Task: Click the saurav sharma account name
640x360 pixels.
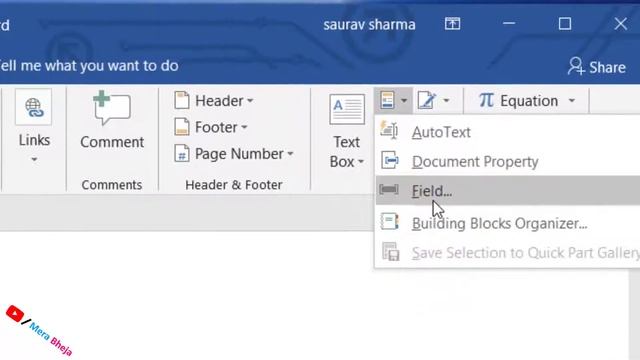Action: pos(369,24)
